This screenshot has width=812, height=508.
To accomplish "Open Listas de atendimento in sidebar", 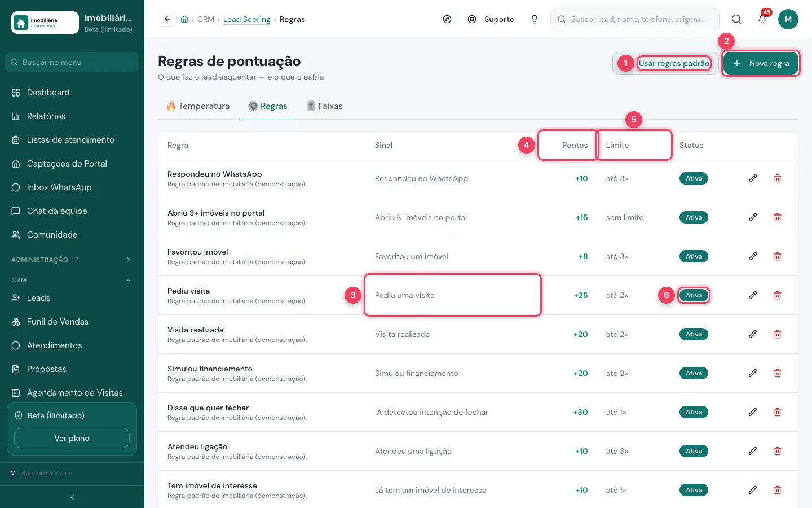I will (72, 140).
